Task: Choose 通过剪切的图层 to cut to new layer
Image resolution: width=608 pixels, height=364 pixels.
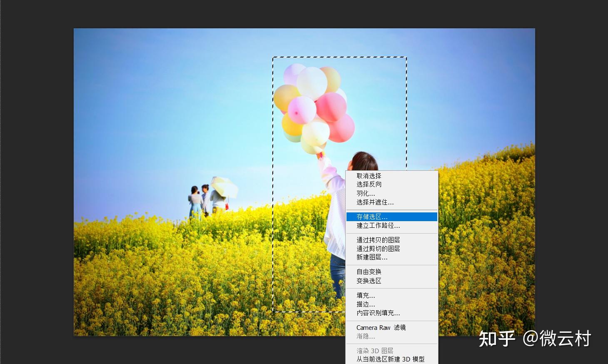Action: [377, 249]
